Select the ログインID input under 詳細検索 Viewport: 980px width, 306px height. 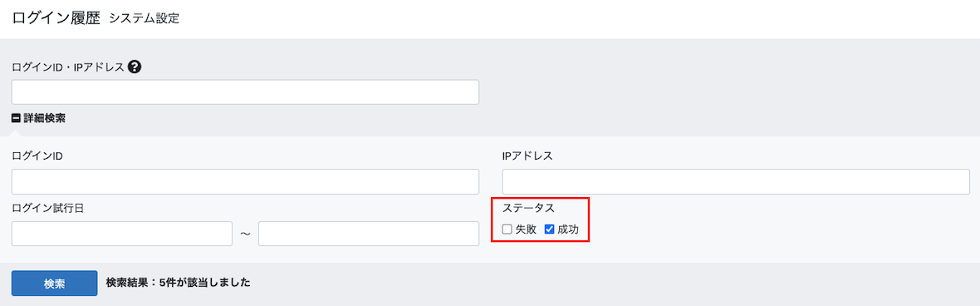tap(245, 181)
